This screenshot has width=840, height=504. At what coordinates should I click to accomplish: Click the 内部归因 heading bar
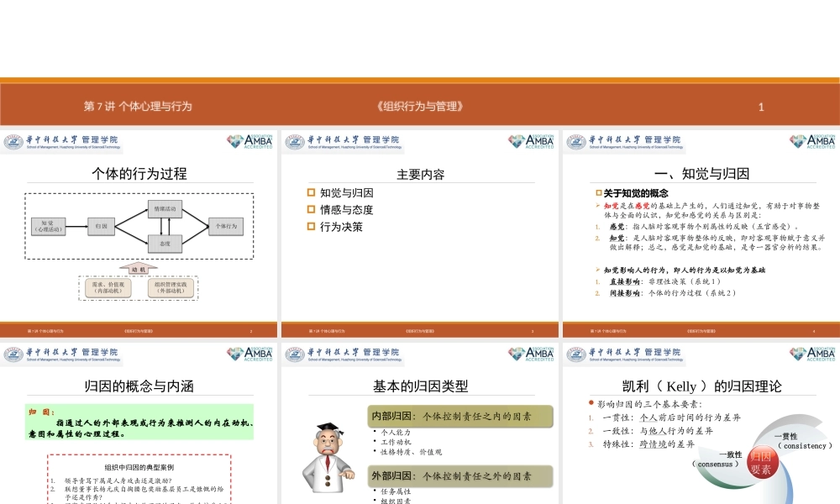point(461,416)
